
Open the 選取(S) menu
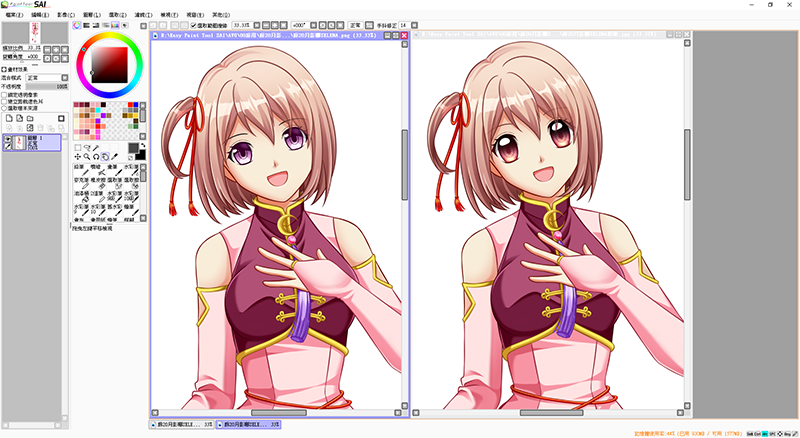[x=118, y=15]
